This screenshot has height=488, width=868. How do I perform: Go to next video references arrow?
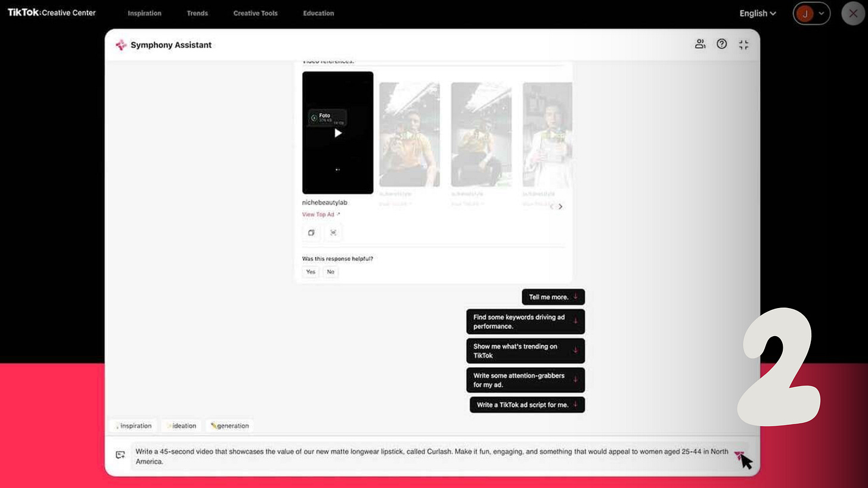(560, 207)
